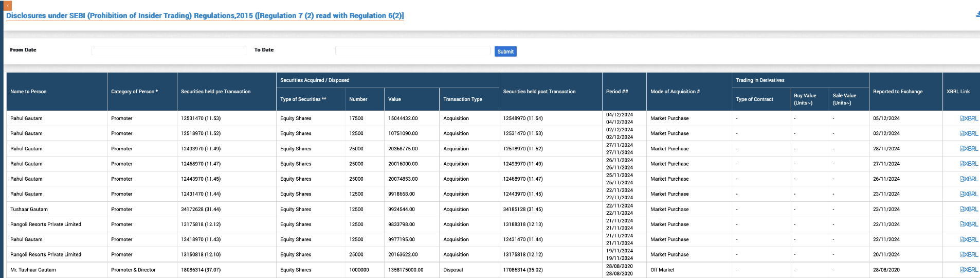Screen dimensions: 980x278
Task: Open XBRL link for row reported 26/11/2024
Action: coord(969,179)
